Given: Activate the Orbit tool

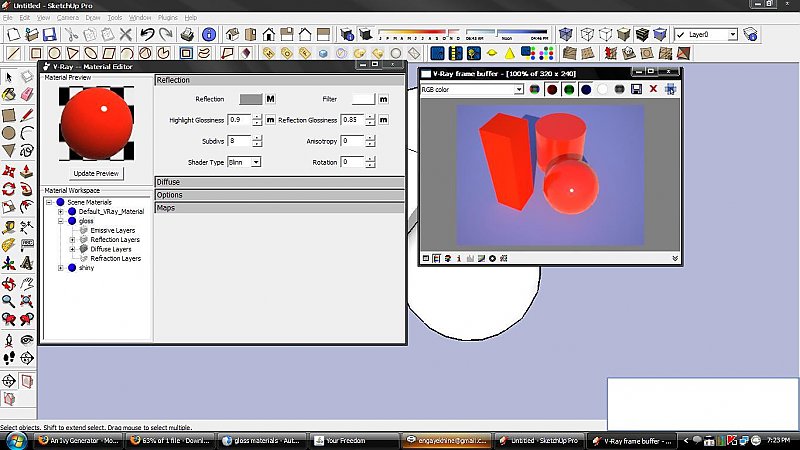Looking at the screenshot, I should click(x=9, y=283).
